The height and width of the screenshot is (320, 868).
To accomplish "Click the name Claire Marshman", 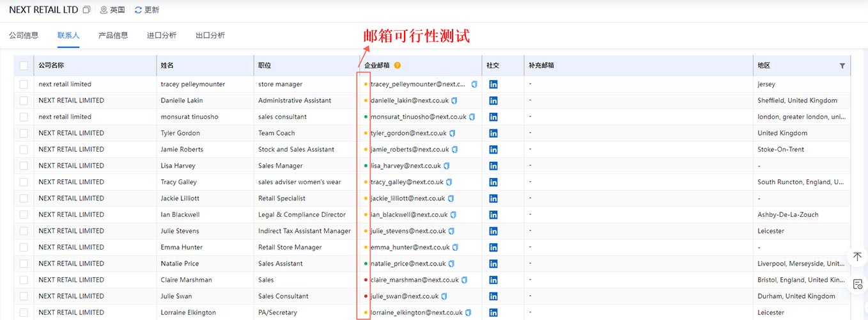I will click(x=186, y=280).
